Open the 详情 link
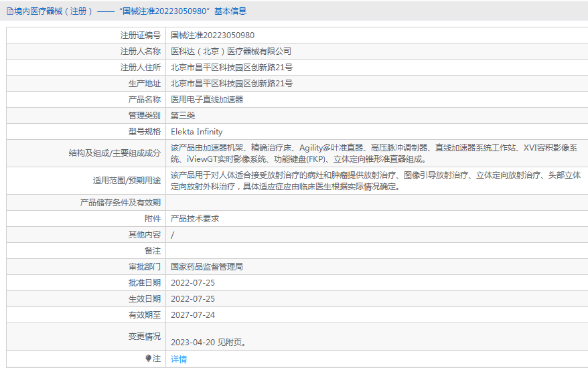 (179, 359)
